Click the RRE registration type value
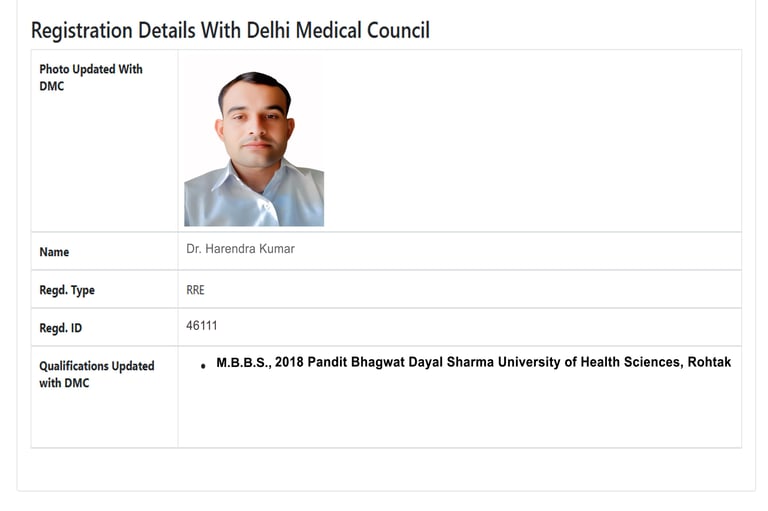768x511 pixels. coord(195,290)
